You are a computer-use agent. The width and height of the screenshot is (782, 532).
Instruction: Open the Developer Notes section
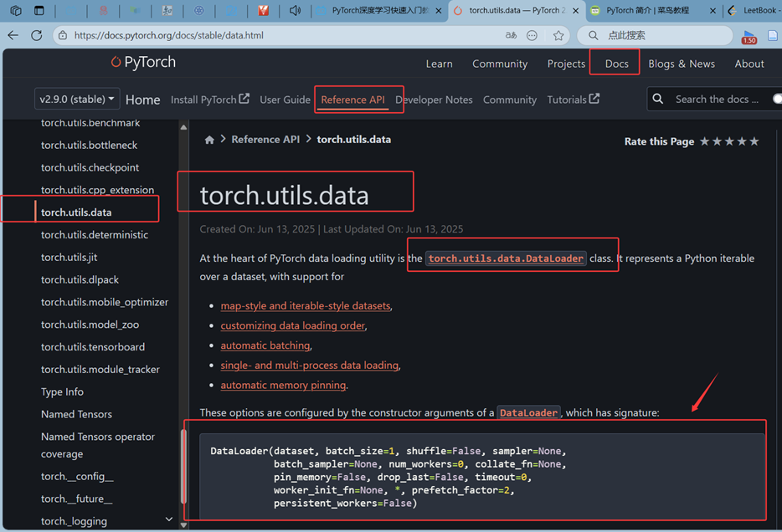tap(434, 100)
